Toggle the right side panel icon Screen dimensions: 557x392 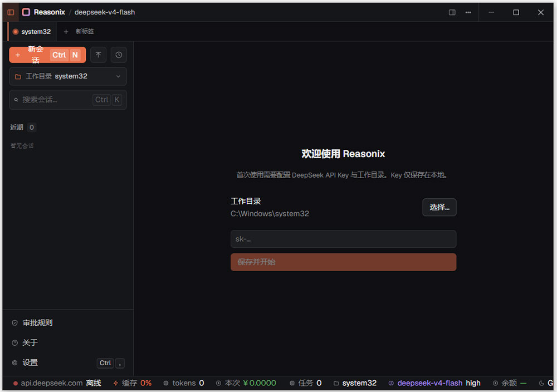(452, 12)
